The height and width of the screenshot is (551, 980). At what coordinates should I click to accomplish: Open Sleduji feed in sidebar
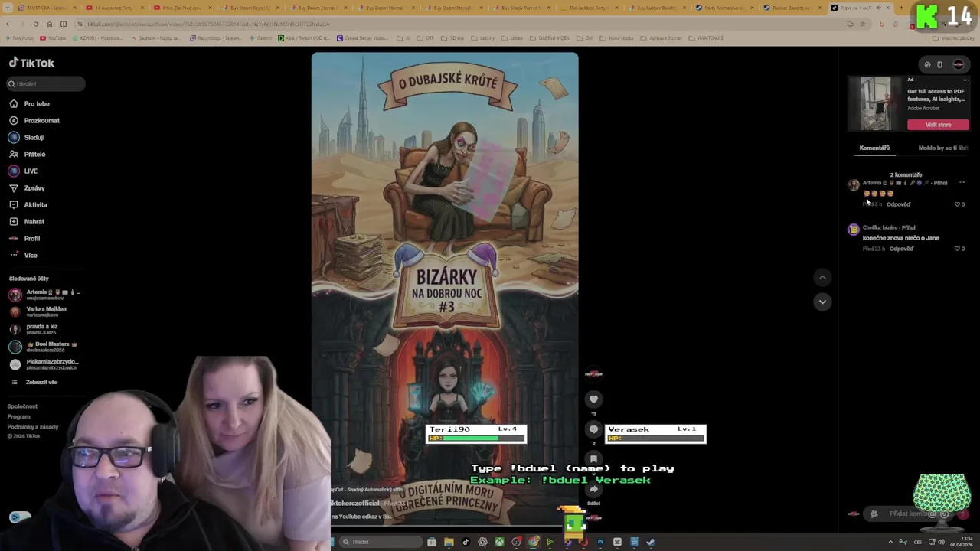pyautogui.click(x=27, y=137)
